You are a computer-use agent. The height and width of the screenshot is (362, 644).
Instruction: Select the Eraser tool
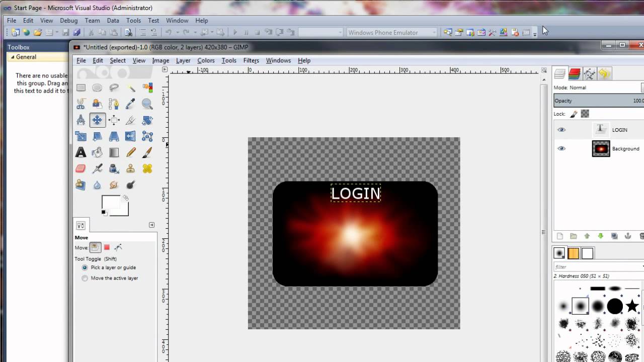pyautogui.click(x=80, y=168)
